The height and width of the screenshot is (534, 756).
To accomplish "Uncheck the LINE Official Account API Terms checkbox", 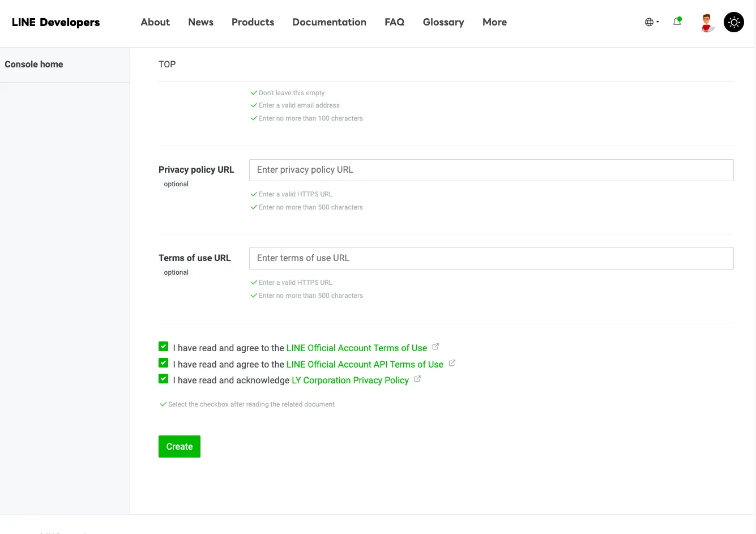I will 164,363.
